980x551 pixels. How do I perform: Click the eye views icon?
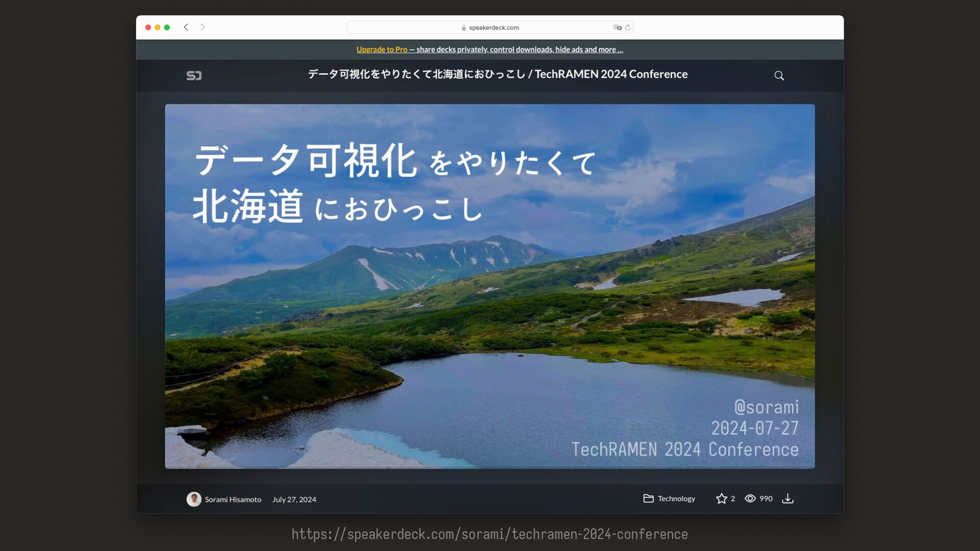(x=750, y=498)
